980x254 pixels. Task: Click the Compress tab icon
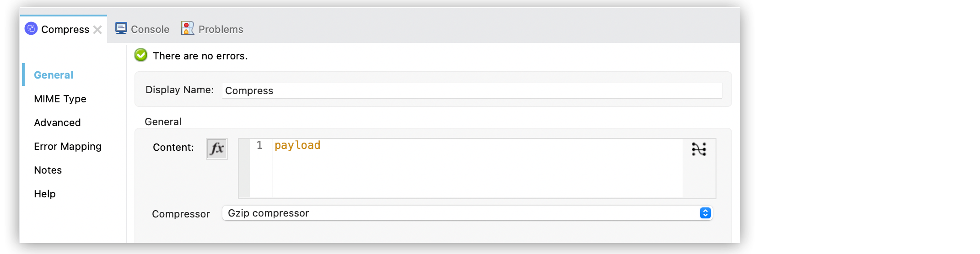tap(31, 29)
